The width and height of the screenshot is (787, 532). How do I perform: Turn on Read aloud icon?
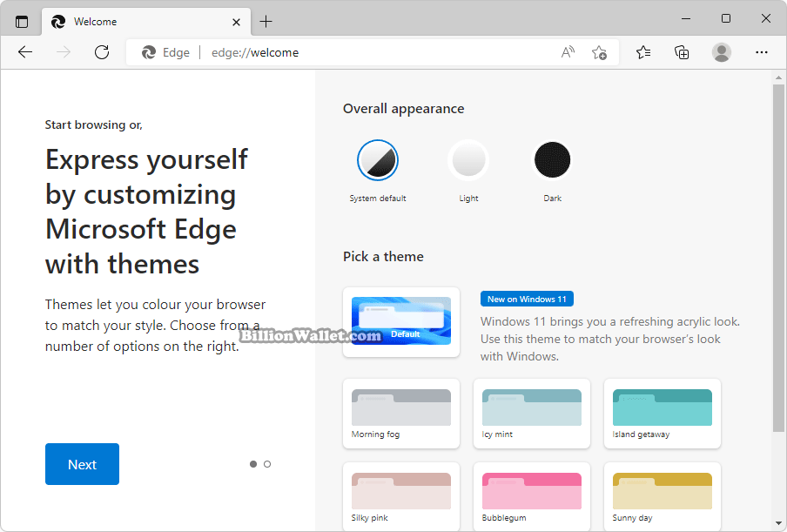568,52
